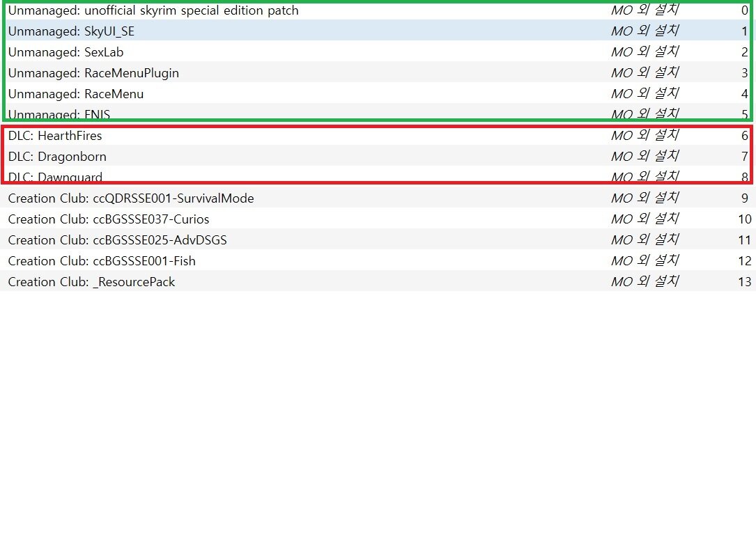Click priority value 6 of HearthFires
This screenshot has height=557, width=756.
coord(744,135)
